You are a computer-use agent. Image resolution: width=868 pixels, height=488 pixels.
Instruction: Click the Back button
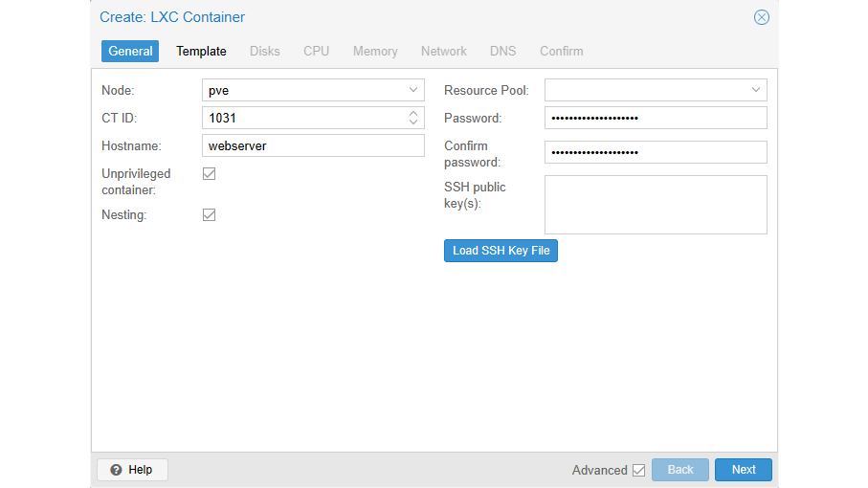pos(679,470)
